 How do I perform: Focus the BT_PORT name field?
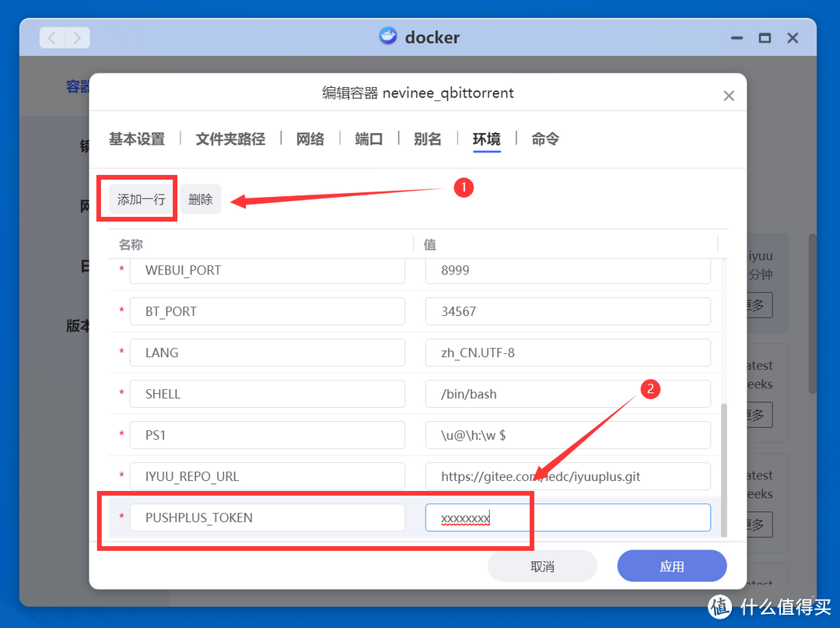(x=268, y=311)
